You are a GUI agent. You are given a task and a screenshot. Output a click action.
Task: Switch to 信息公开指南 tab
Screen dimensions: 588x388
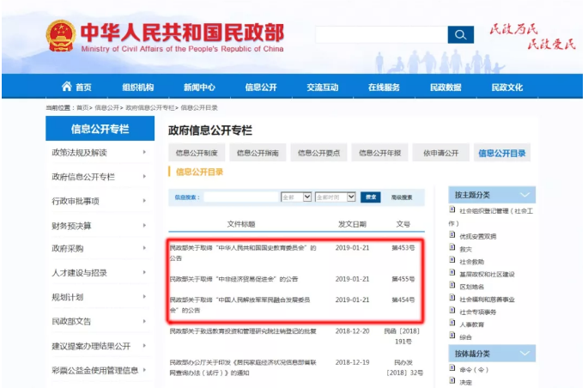point(258,153)
